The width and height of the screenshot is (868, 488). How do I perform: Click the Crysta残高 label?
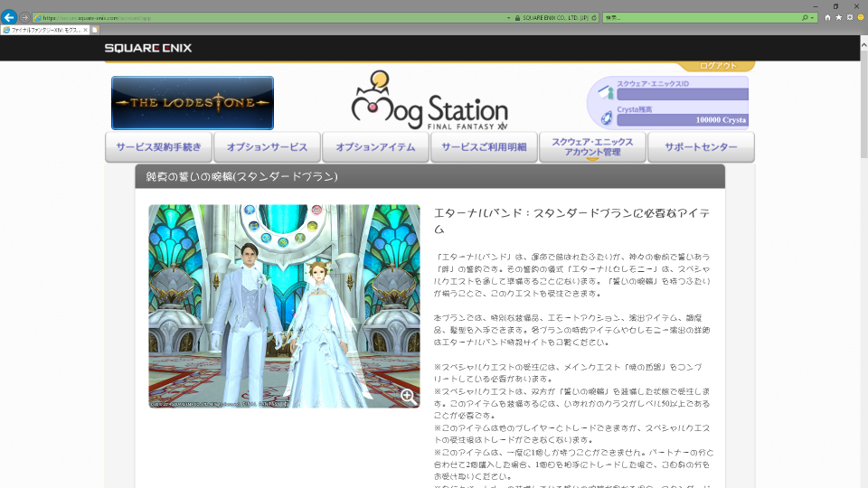[635, 109]
